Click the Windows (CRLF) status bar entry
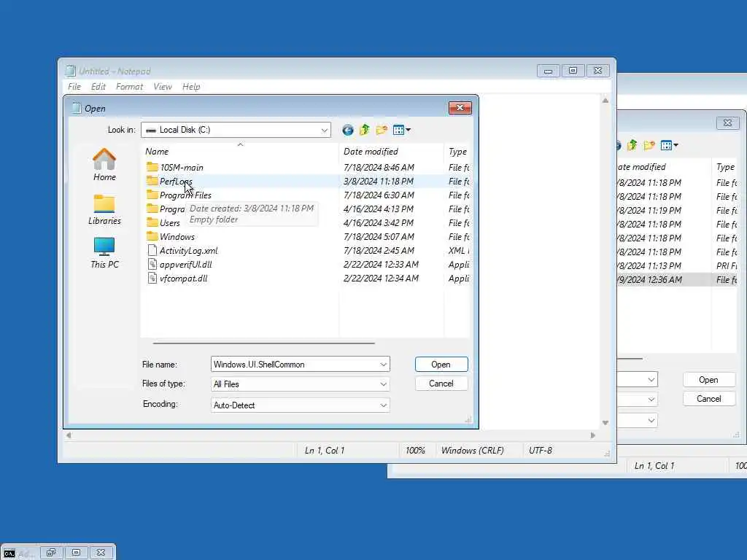This screenshot has height=560, width=747. tap(473, 451)
